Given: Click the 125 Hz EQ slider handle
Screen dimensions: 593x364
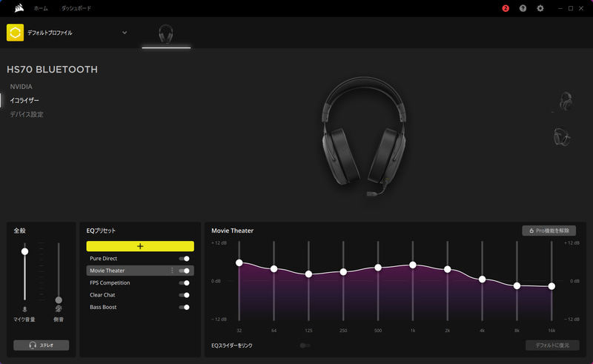Looking at the screenshot, I should pos(308,274).
